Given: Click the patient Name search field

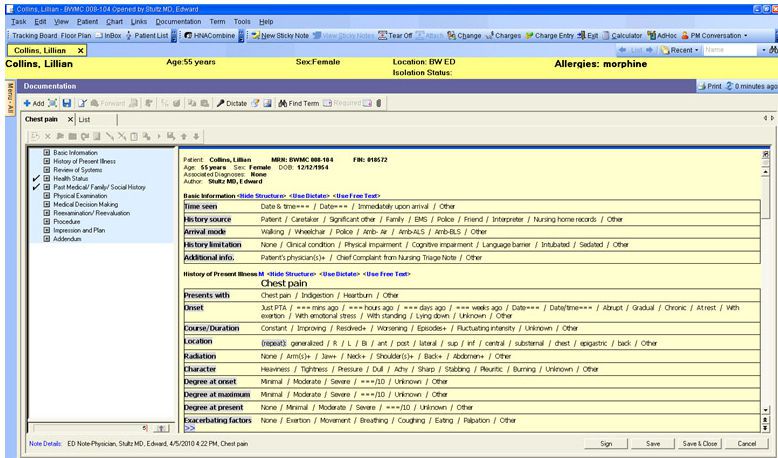Looking at the screenshot, I should 726,49.
